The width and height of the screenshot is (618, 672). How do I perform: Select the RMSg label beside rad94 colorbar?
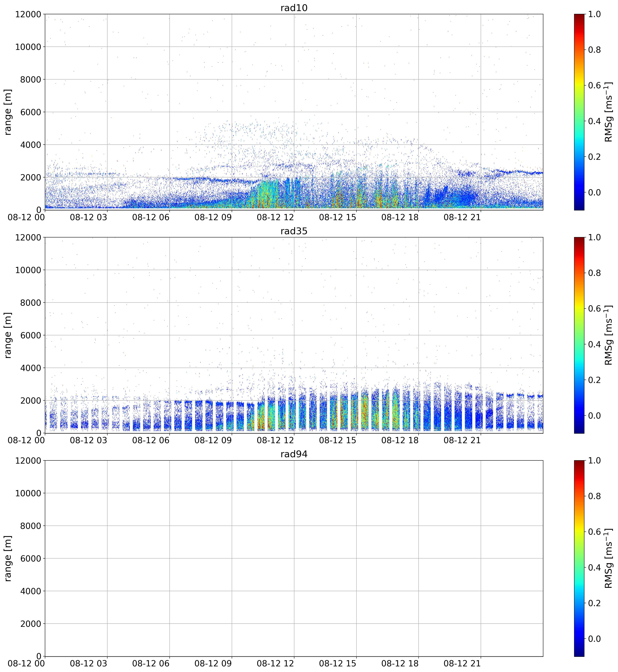click(609, 558)
